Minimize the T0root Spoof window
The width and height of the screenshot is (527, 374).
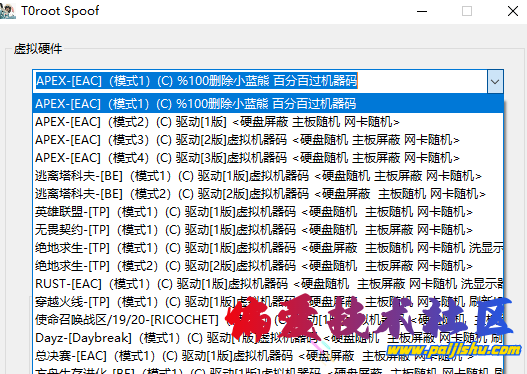(x=422, y=11)
